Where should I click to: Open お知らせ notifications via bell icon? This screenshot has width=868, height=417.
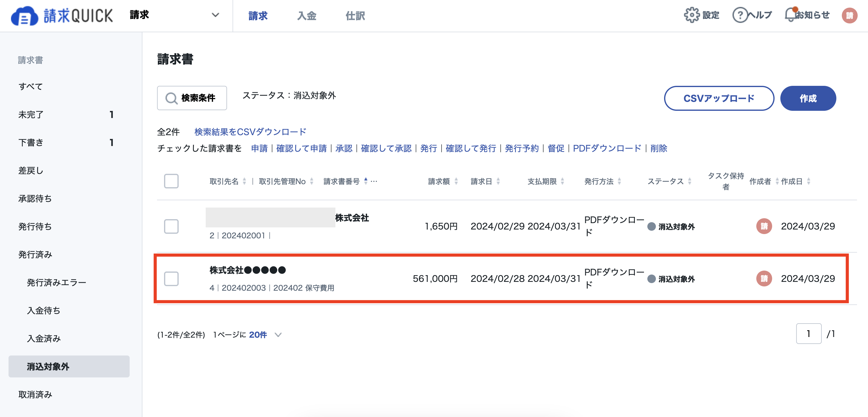(x=790, y=15)
